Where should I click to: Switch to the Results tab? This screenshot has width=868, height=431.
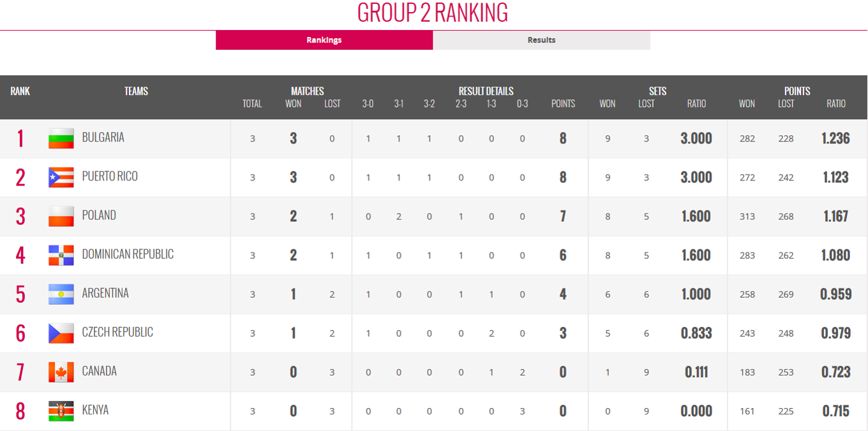(541, 40)
